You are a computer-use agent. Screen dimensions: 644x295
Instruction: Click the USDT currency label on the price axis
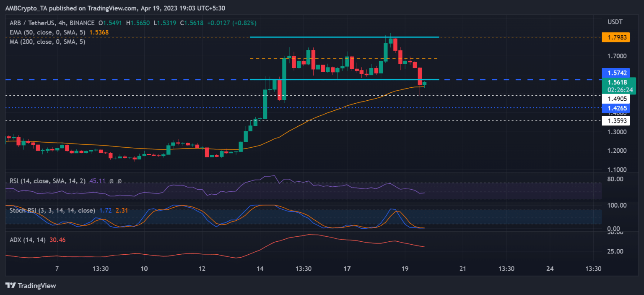[x=615, y=21]
